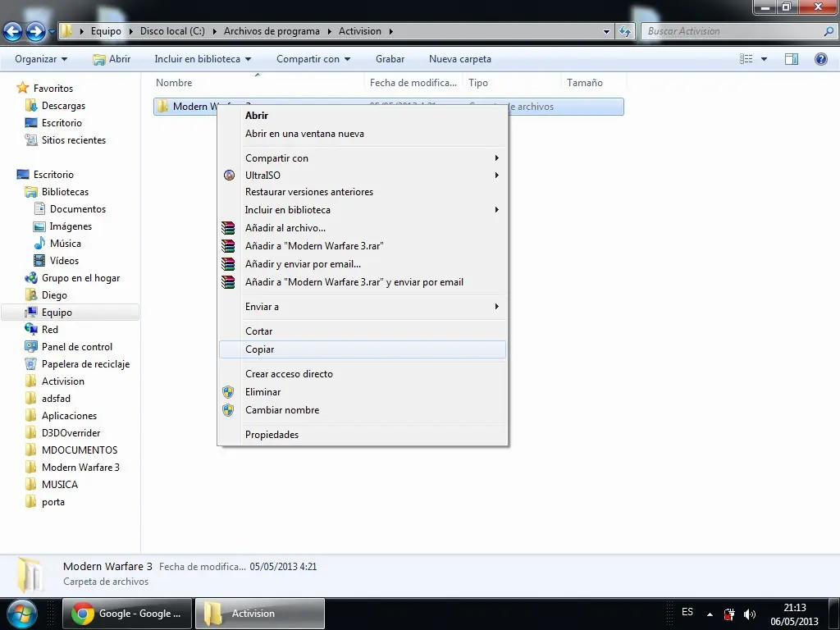Choose Eliminar from the context menu
The image size is (840, 630).
[x=362, y=392]
